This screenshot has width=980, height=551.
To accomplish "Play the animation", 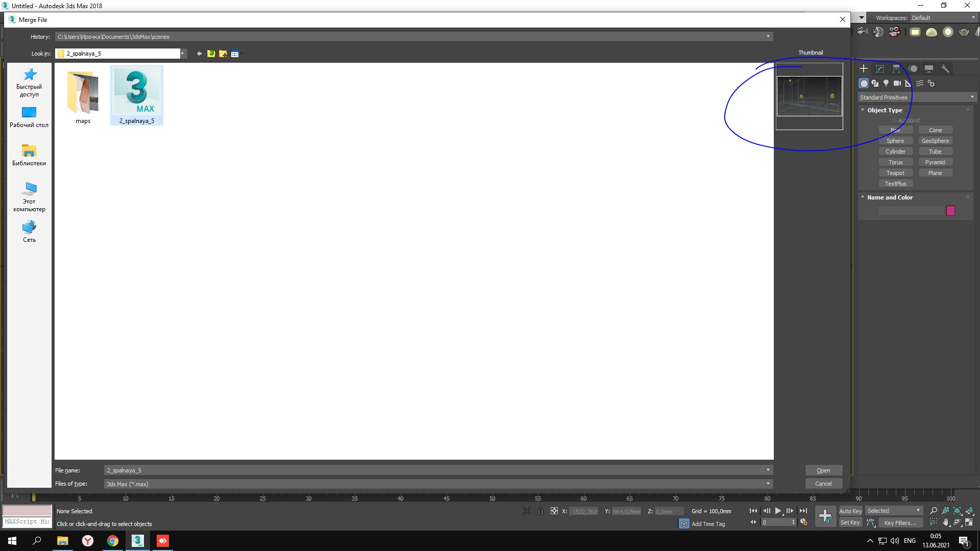I will tap(778, 511).
